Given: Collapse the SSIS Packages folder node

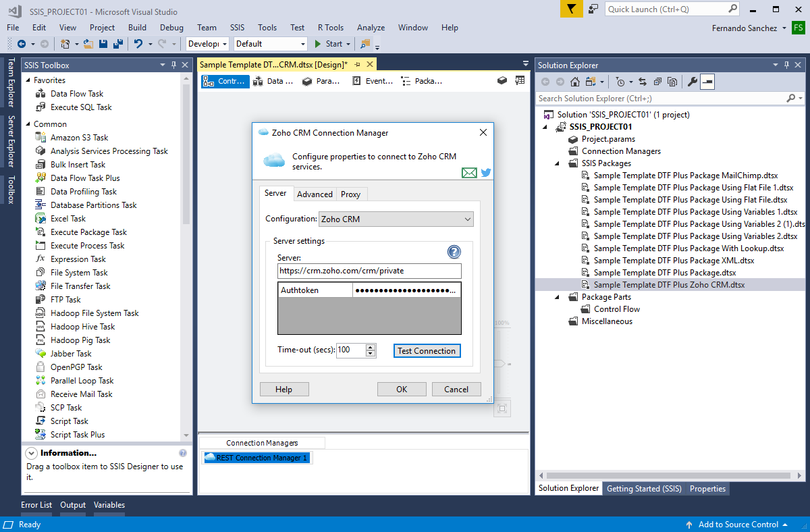Looking at the screenshot, I should [x=558, y=163].
